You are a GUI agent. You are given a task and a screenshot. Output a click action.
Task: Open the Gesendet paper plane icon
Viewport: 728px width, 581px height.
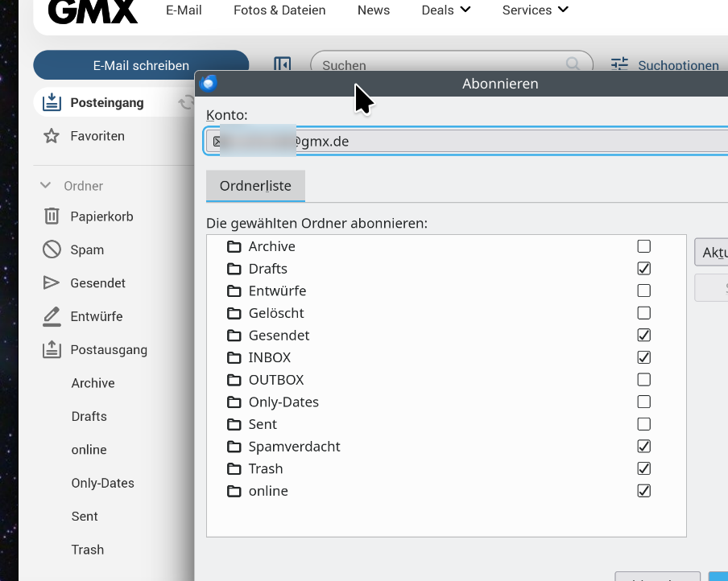(x=51, y=282)
